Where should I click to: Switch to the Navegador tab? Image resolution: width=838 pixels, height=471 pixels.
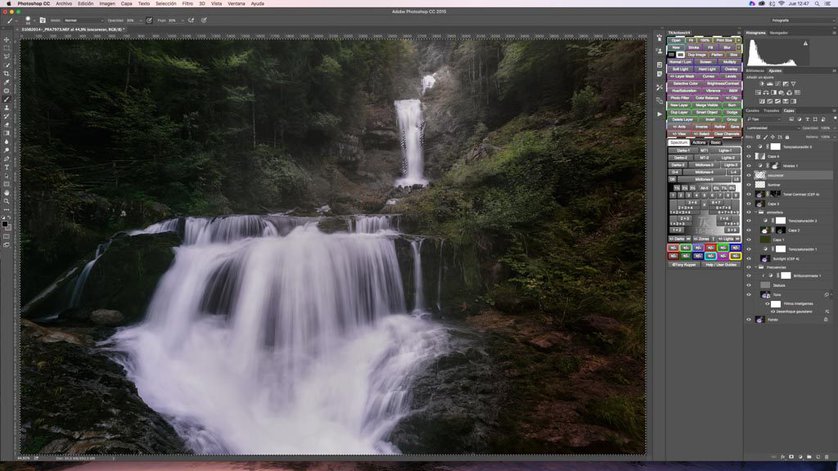pyautogui.click(x=779, y=33)
